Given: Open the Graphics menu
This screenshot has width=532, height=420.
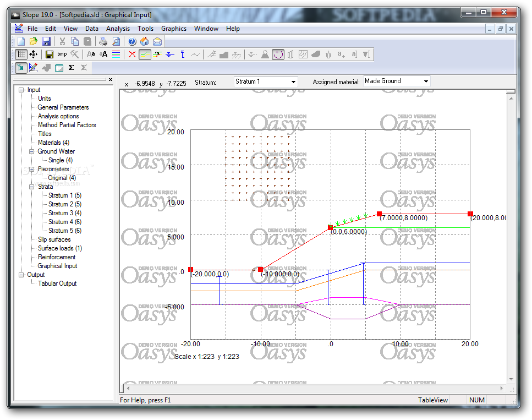Looking at the screenshot, I should click(174, 29).
